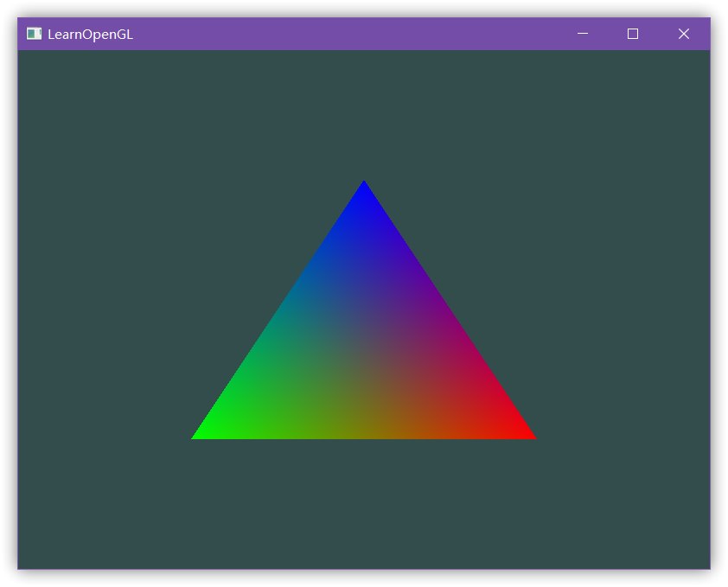Click dark background right of the triangle
This screenshot has height=587, width=728.
(623, 346)
